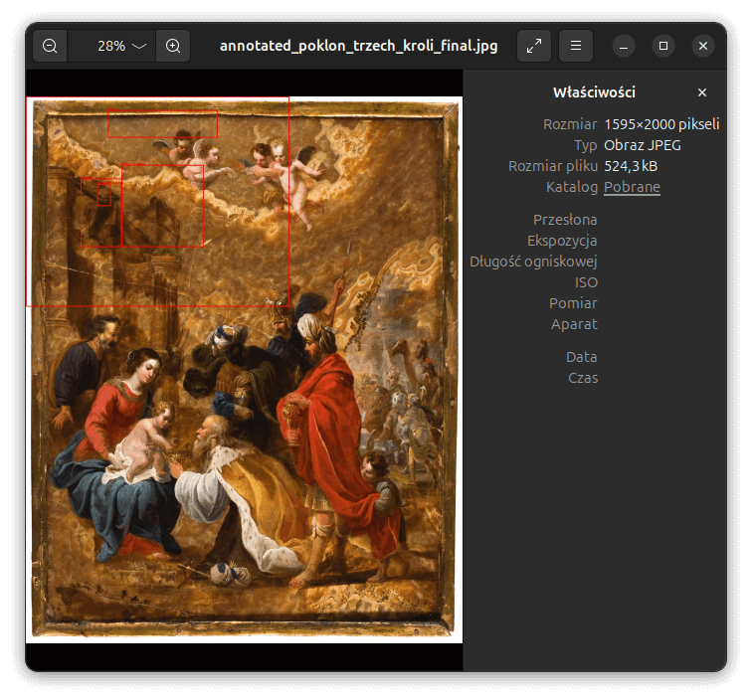Click the 'Czas' label
The image size is (752, 700).
coord(583,378)
